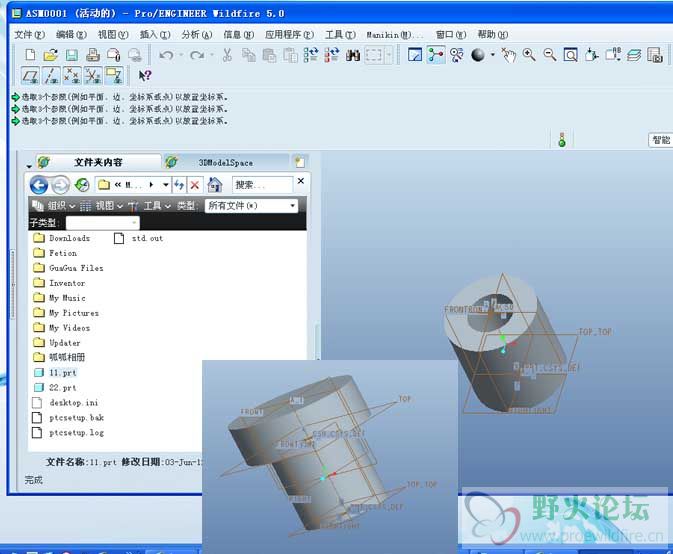Click the repaint screen icon
673x554 pixels.
click(415, 55)
